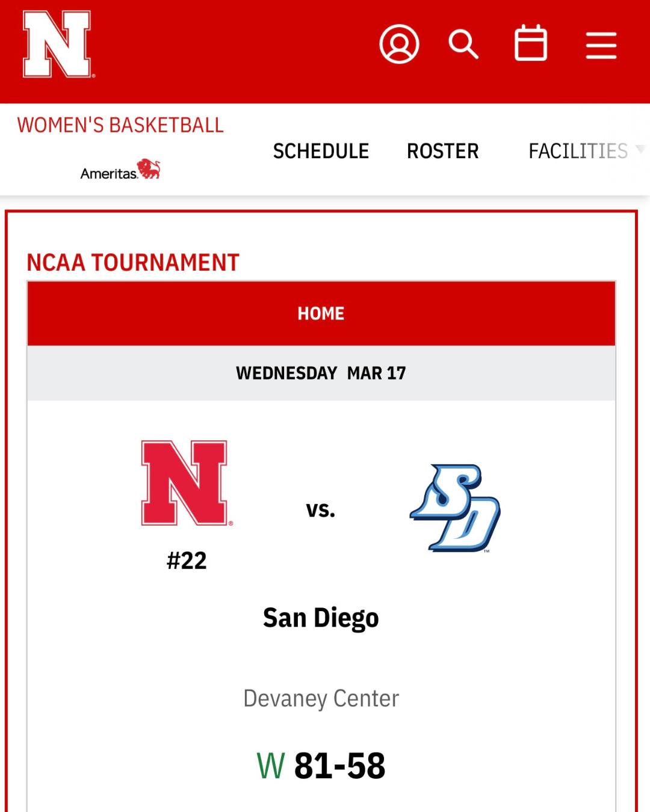Open the hamburger menu
Viewport: 650px width, 812px height.
[x=601, y=46]
